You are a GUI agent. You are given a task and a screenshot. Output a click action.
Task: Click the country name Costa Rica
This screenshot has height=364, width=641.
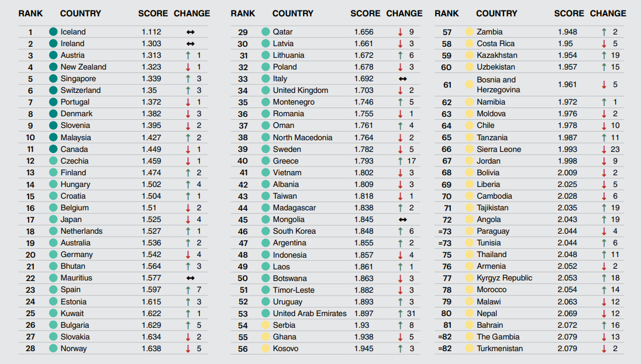[x=495, y=43]
